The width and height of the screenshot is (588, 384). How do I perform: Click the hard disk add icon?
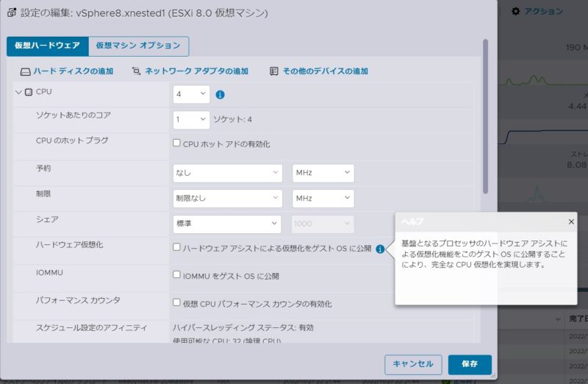[x=25, y=71]
